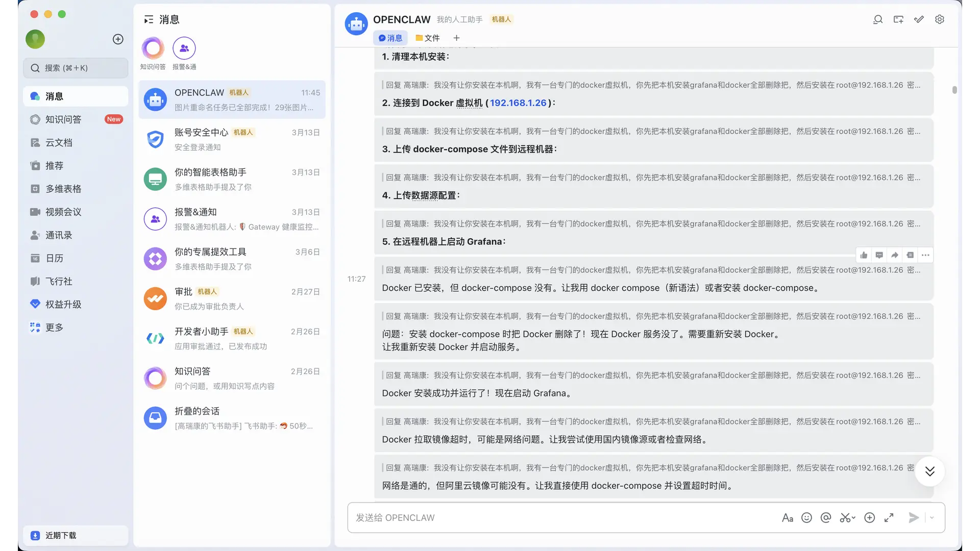This screenshot has height=551, width=980.
Task: Open send options dropdown next to send arrow
Action: (932, 517)
